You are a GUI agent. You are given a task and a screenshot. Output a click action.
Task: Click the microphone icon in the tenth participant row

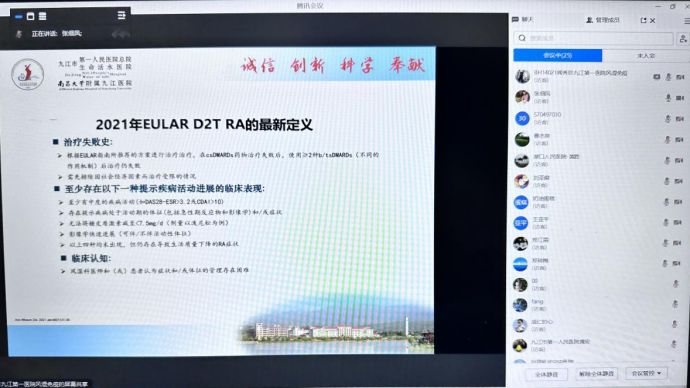tap(665, 264)
